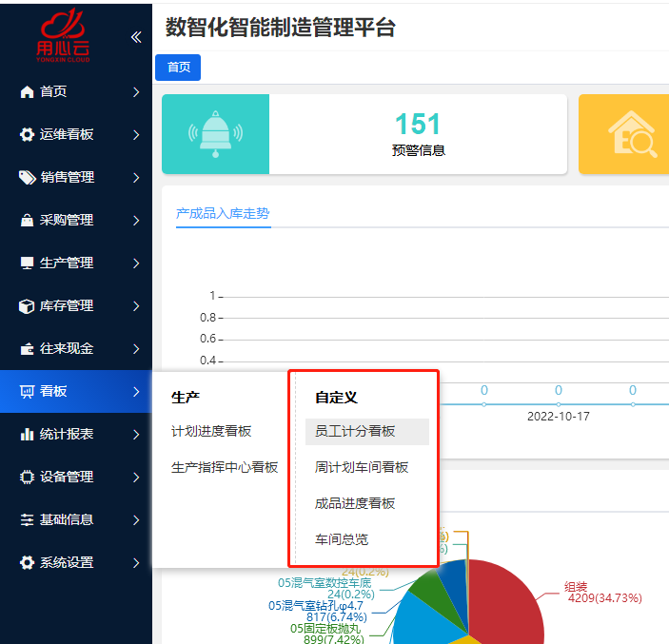Click the gear icon beside 运维看板

point(27,134)
